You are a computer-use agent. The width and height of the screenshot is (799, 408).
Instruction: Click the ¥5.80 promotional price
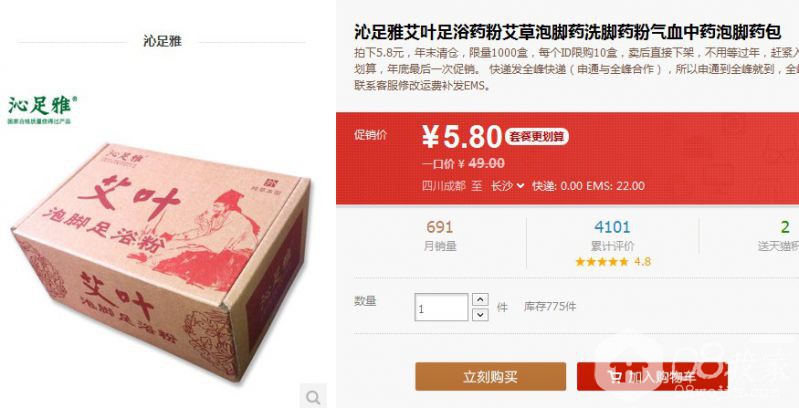click(462, 137)
